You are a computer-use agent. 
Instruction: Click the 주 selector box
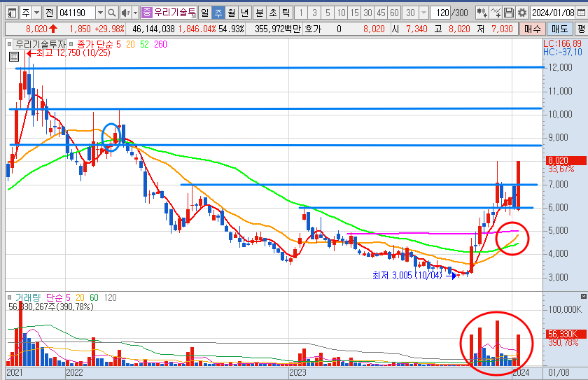(x=26, y=13)
